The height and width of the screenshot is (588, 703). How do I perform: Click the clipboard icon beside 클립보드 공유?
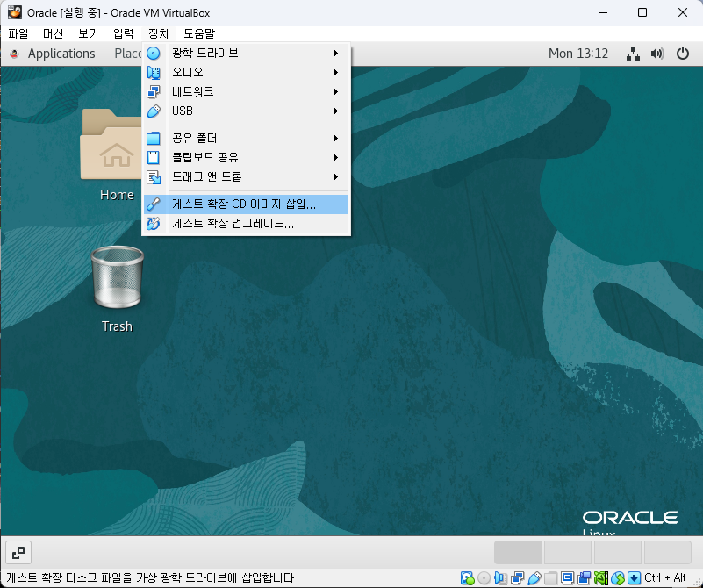coord(154,158)
